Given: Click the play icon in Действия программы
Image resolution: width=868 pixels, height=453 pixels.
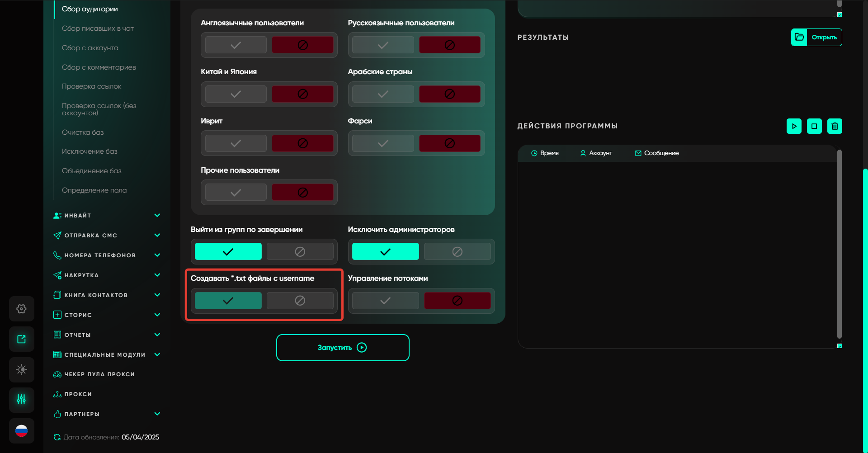Looking at the screenshot, I should coord(794,126).
